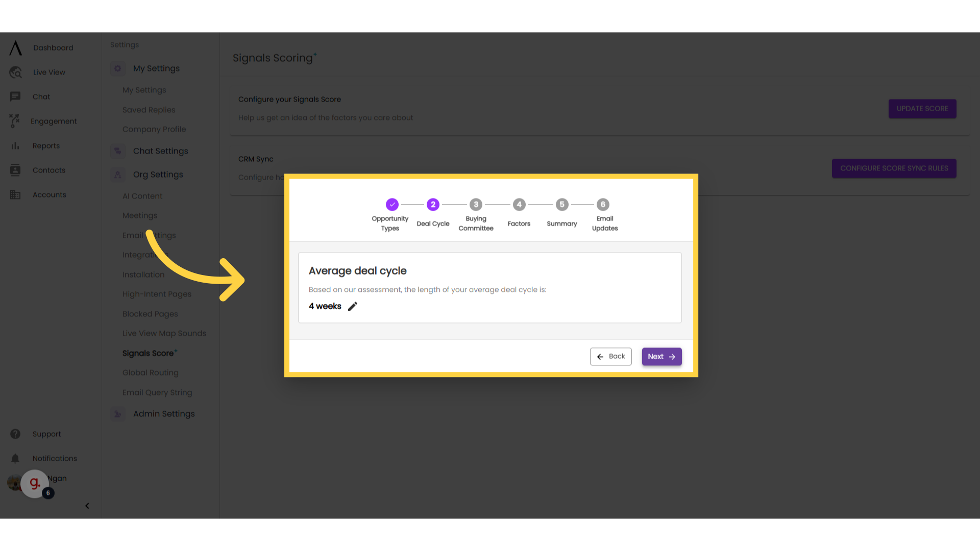Screen dimensions: 980x551
Task: Click the Contacts icon in sidebar
Action: 15,169
